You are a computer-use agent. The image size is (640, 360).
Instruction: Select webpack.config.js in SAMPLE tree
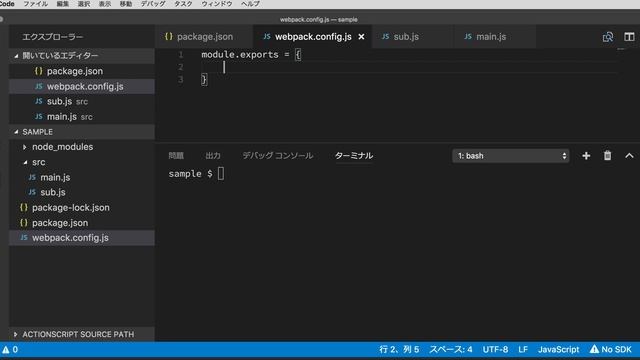click(82, 238)
